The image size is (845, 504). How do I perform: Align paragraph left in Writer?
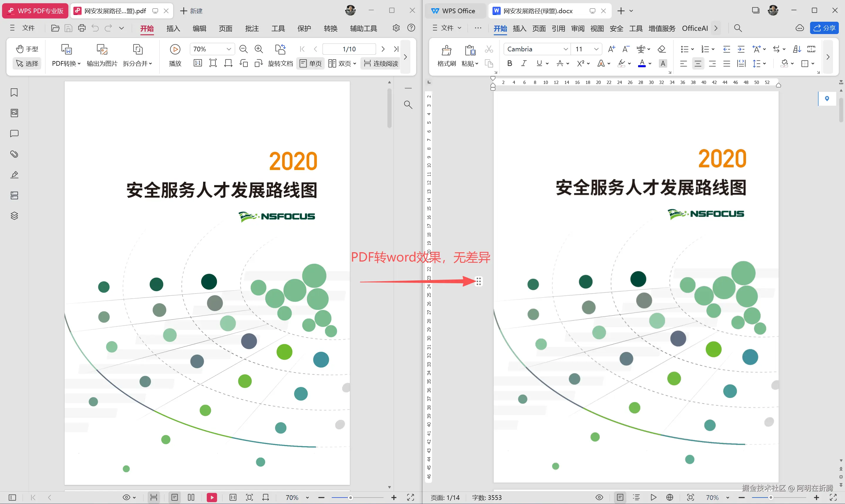click(683, 63)
